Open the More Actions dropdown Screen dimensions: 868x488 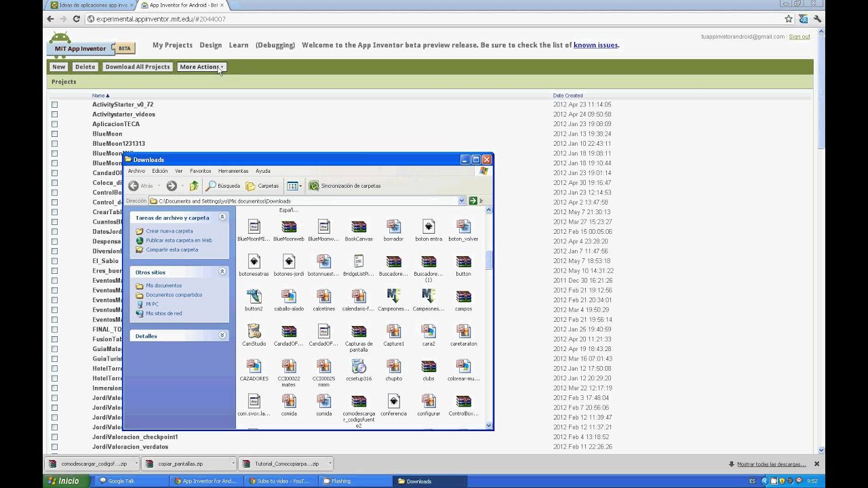point(201,67)
